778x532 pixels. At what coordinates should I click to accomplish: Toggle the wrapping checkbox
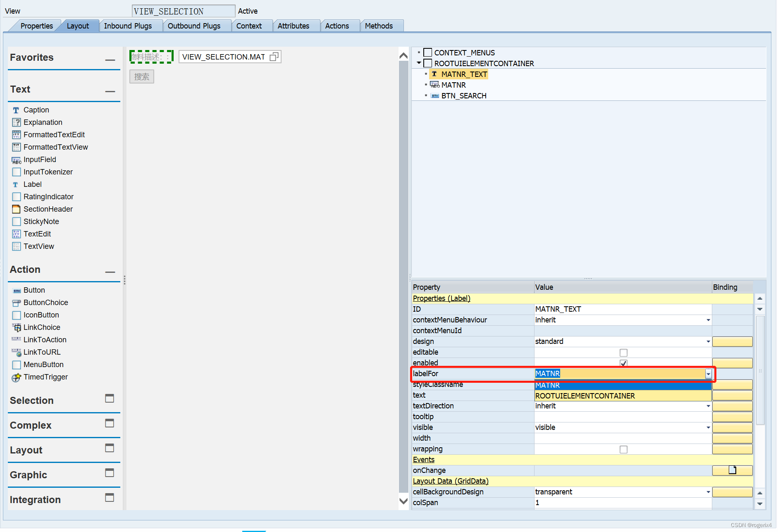coord(623,449)
